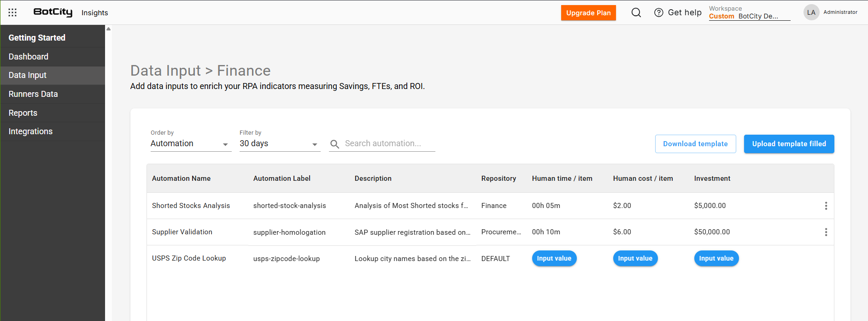This screenshot has height=321, width=868.
Task: Open the apps grid launcher icon
Action: [12, 12]
